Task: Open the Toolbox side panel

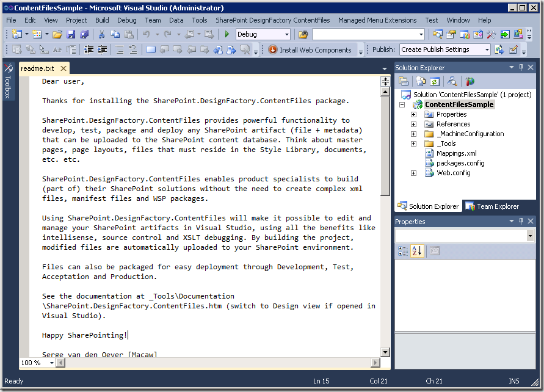Action: [x=9, y=82]
